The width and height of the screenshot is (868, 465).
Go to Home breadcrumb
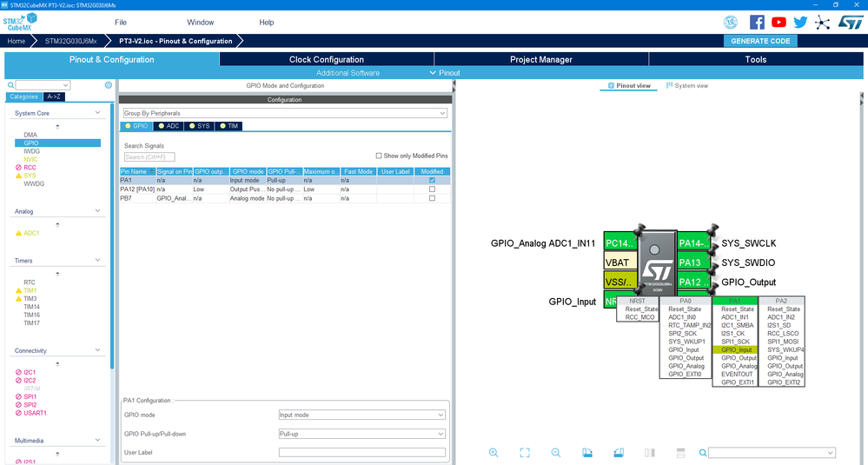pos(16,41)
